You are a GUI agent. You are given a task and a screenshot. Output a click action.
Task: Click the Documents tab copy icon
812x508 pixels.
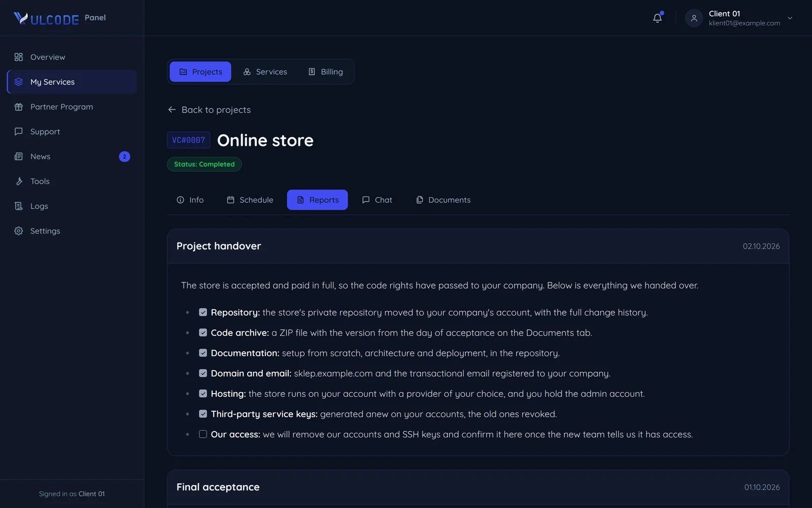point(420,200)
